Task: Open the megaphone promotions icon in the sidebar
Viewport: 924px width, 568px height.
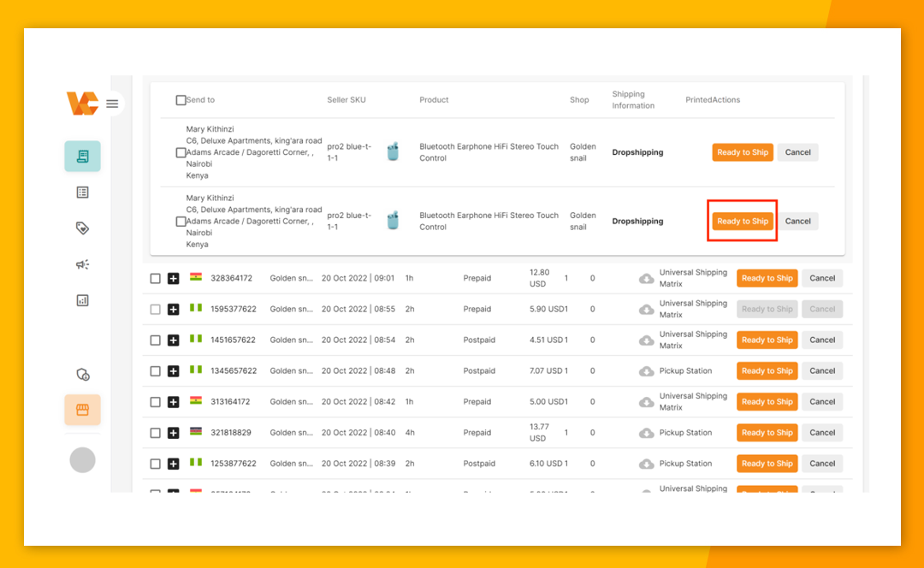Action: pyautogui.click(x=82, y=264)
